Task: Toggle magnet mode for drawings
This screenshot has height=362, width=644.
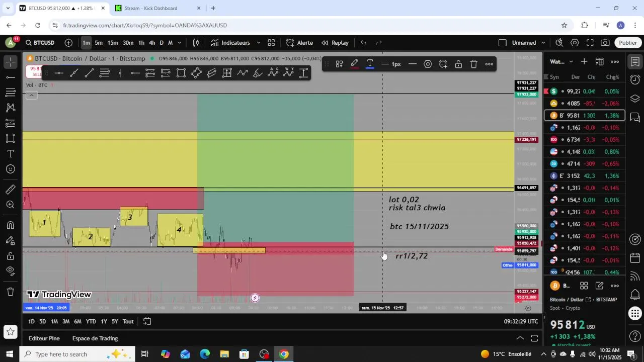Action: tap(11, 225)
